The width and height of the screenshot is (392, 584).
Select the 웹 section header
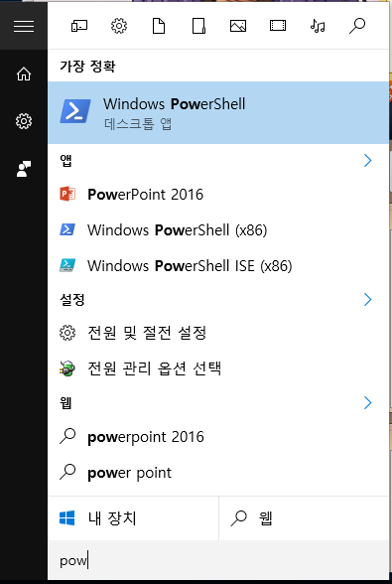[65, 402]
